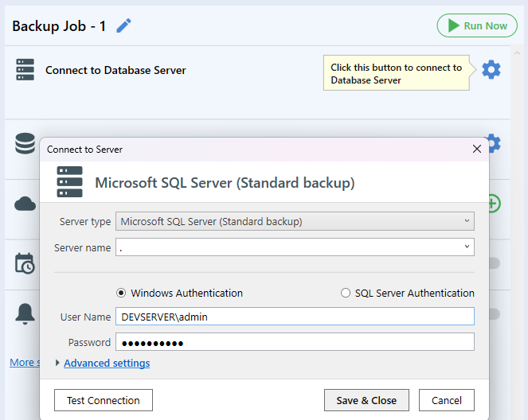Click the database cylinder icon in sidebar
The height and width of the screenshot is (420, 528).
coord(25,143)
